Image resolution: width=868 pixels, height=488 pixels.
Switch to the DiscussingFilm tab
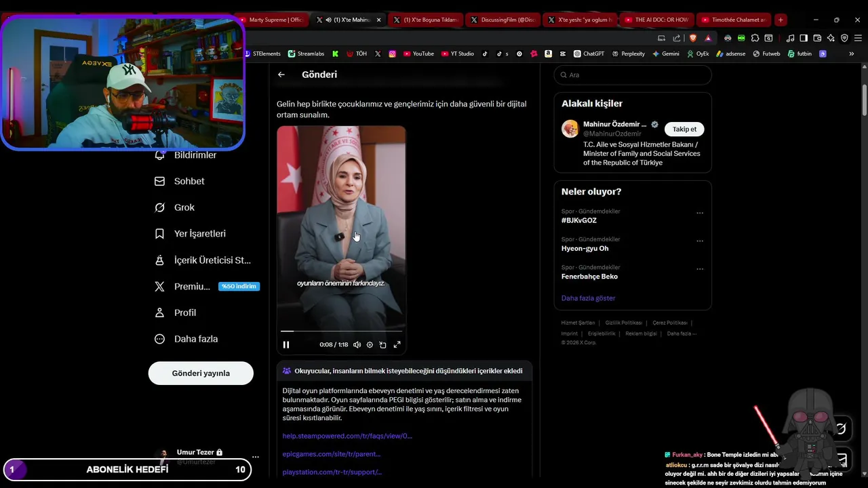tap(502, 20)
